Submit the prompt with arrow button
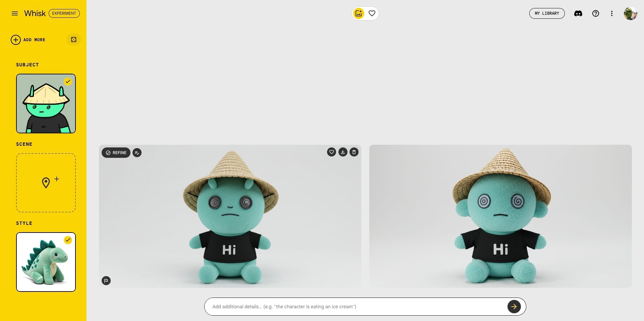This screenshot has width=644, height=321. coord(514,307)
